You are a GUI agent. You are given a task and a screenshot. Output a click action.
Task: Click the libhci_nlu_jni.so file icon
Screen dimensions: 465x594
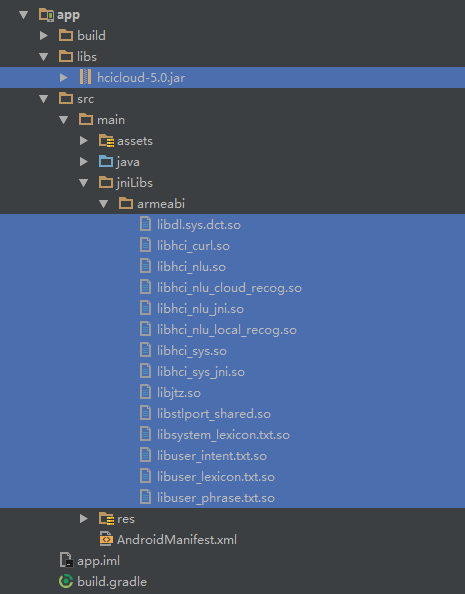coord(146,308)
